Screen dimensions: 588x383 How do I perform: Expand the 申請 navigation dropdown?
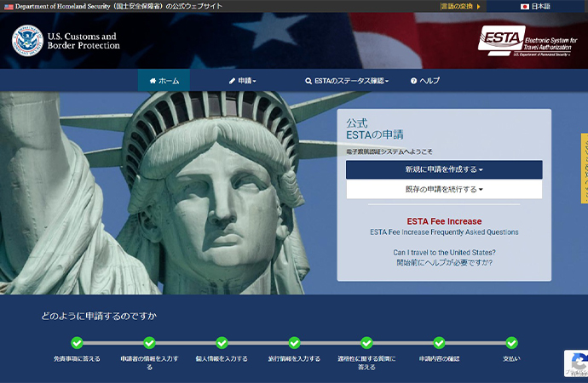click(243, 81)
